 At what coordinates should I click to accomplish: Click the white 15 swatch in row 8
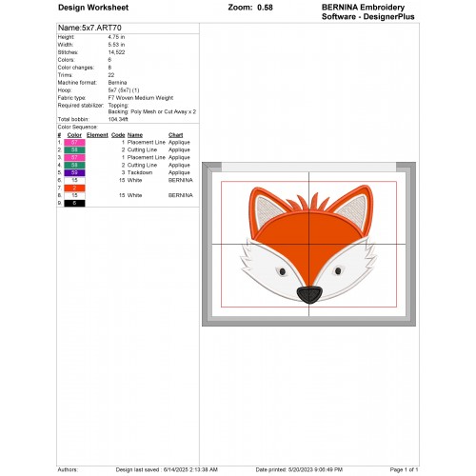coord(74,196)
